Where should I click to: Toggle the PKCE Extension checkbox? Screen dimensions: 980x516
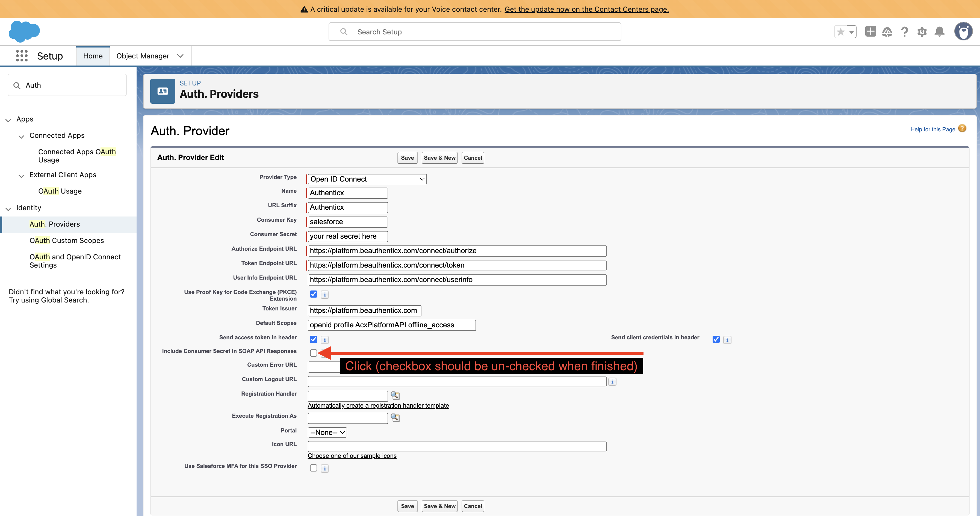click(x=314, y=294)
